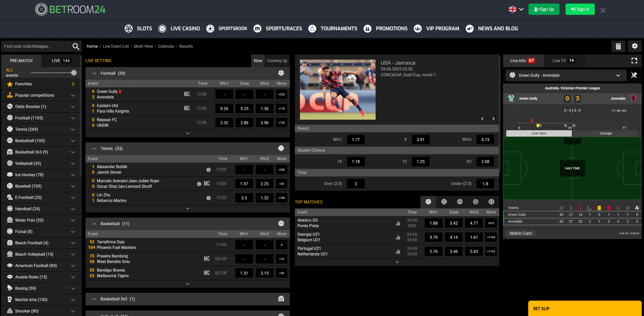Show more Top Matches with down chevron

397,262
